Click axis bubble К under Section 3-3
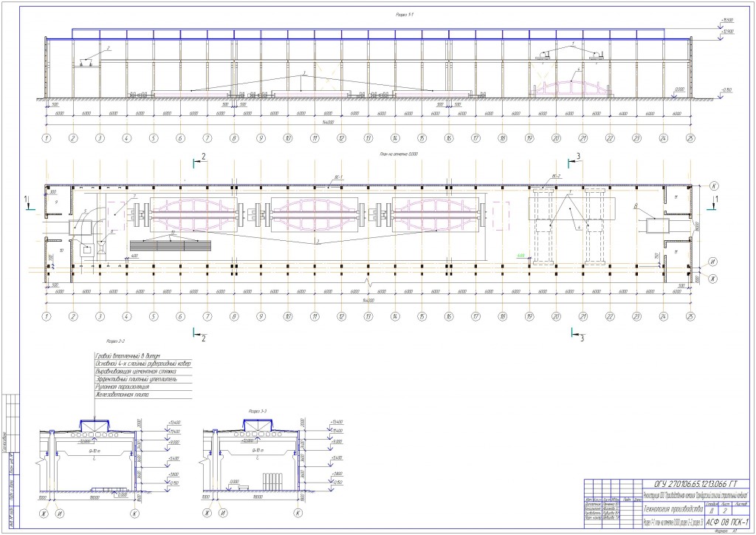 (x=298, y=514)
